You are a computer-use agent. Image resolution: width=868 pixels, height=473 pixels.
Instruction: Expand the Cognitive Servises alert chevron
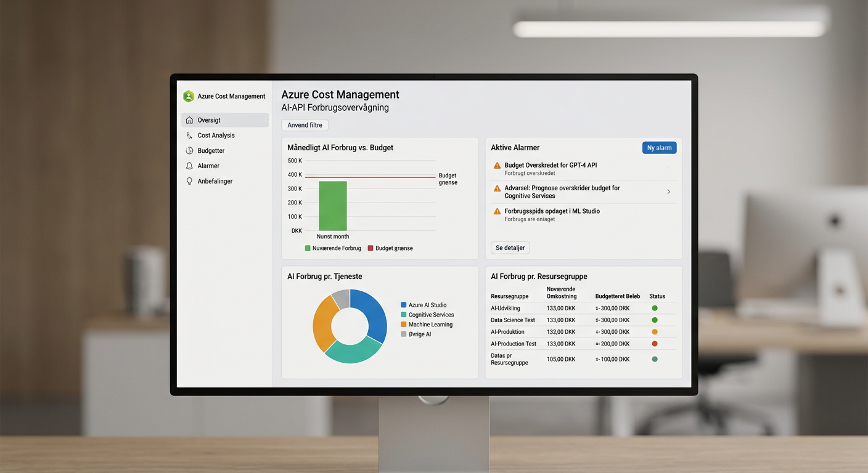(669, 192)
